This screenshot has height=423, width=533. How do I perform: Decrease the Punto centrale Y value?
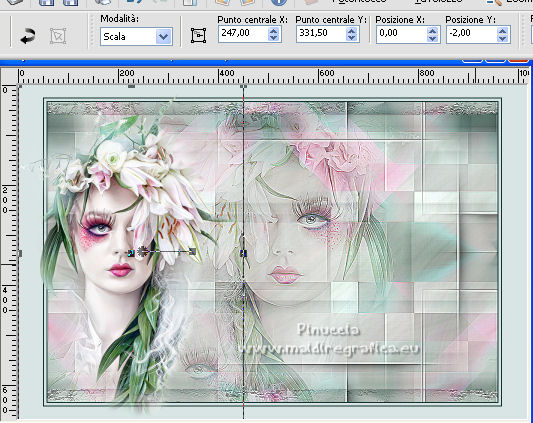tap(351, 37)
